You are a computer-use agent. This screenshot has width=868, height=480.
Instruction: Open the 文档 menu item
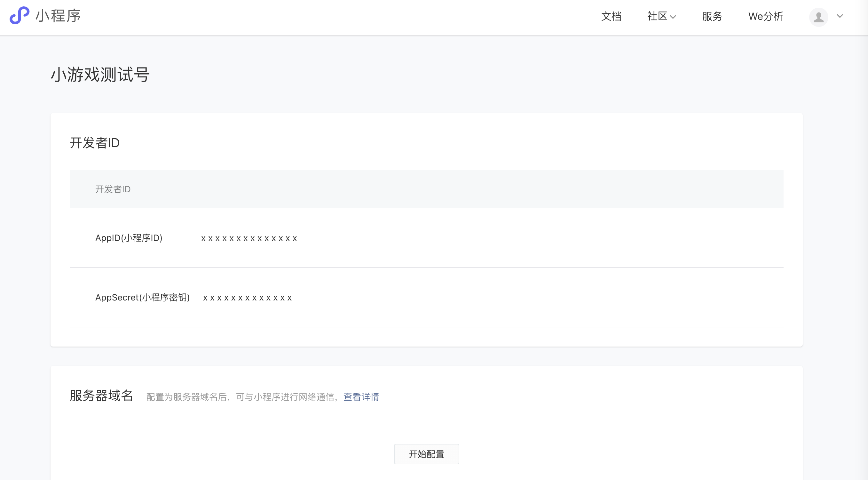tap(611, 16)
